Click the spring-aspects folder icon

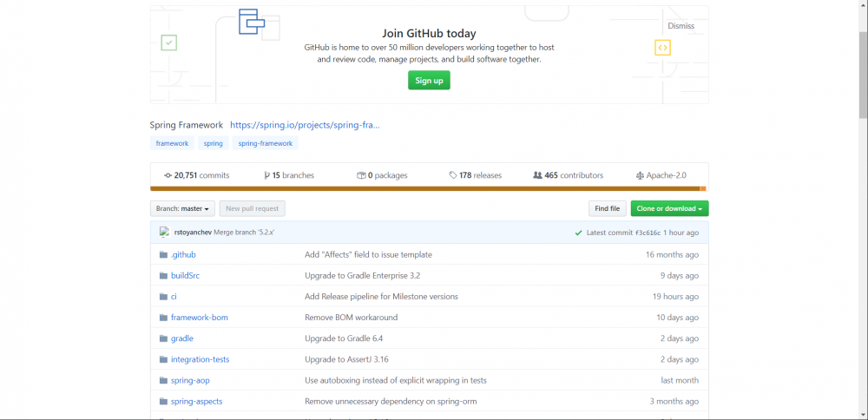pyautogui.click(x=163, y=402)
